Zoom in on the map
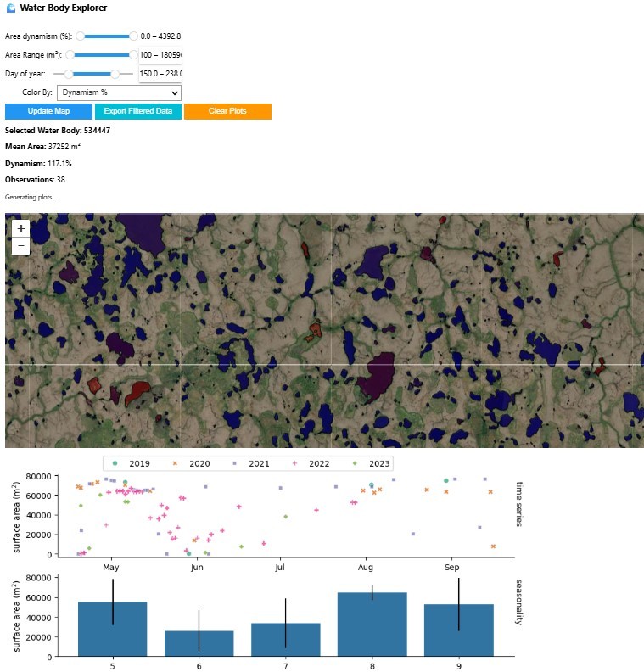The height and width of the screenshot is (672, 644). 21,228
